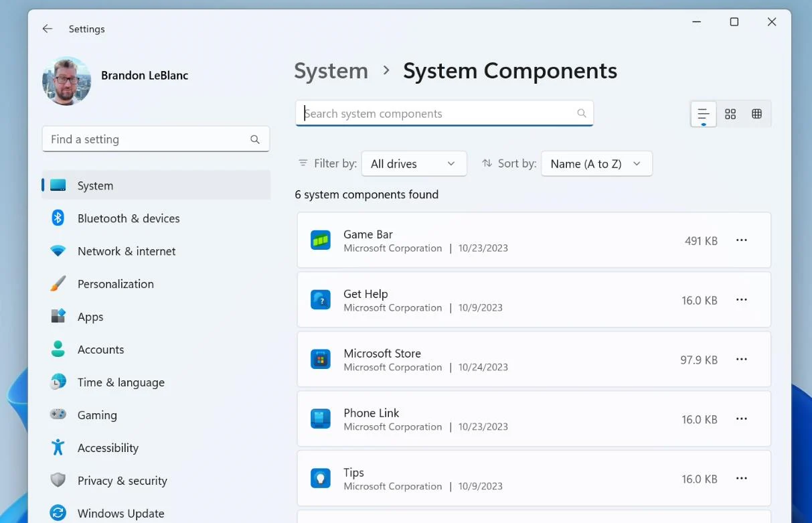Click the Windows Update sync icon
The image size is (812, 523).
pos(58,514)
